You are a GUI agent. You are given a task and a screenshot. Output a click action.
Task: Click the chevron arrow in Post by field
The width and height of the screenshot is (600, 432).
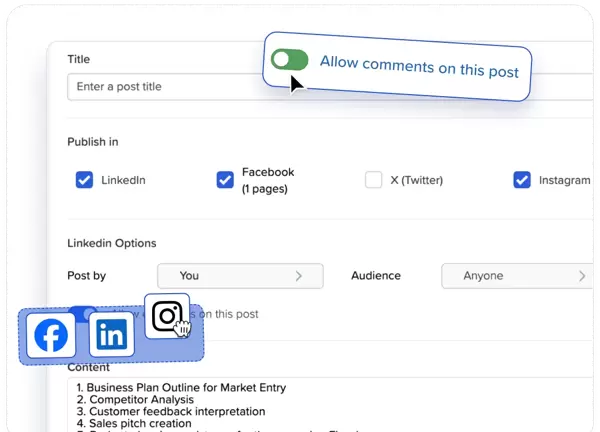click(298, 275)
